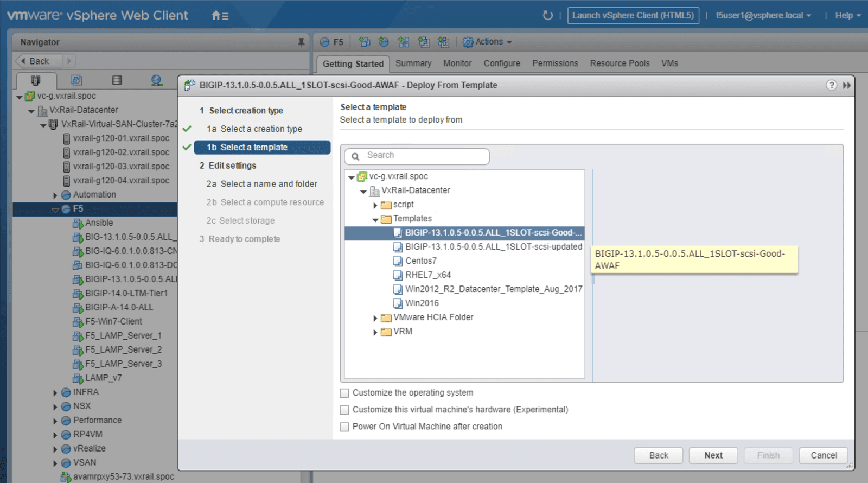The height and width of the screenshot is (483, 868).
Task: Click the template Search field
Action: click(x=423, y=156)
